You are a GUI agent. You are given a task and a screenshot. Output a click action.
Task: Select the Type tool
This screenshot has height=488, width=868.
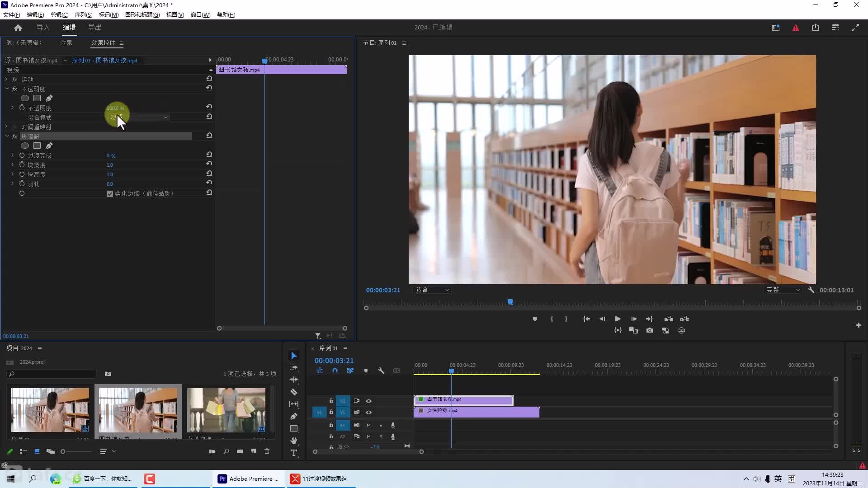(294, 453)
